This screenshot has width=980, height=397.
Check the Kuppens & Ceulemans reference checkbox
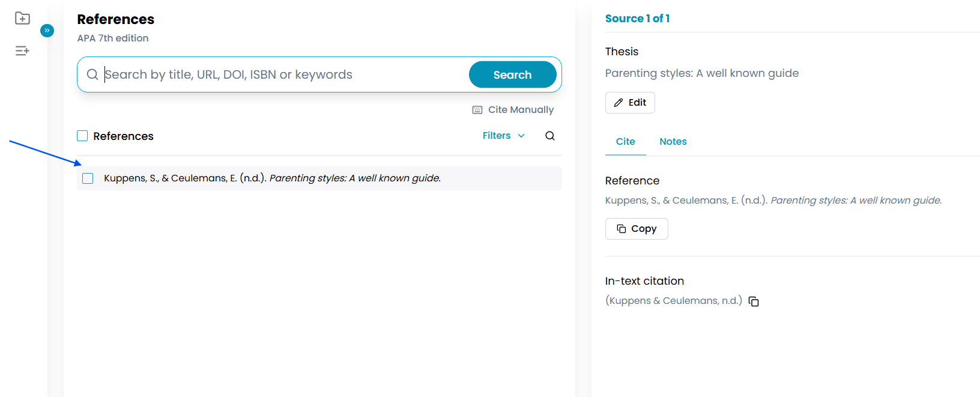[88, 178]
